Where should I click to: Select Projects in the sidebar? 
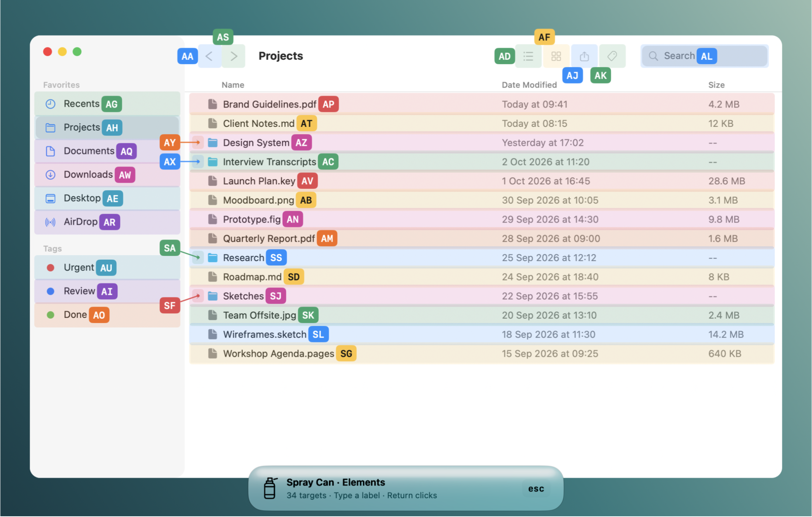107,127
